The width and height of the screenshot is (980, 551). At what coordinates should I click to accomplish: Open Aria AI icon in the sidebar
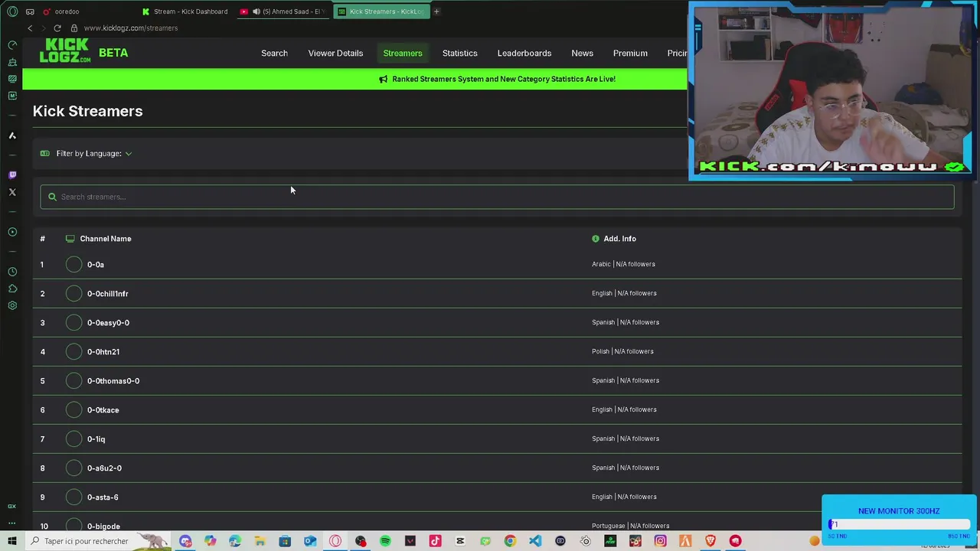tap(12, 135)
